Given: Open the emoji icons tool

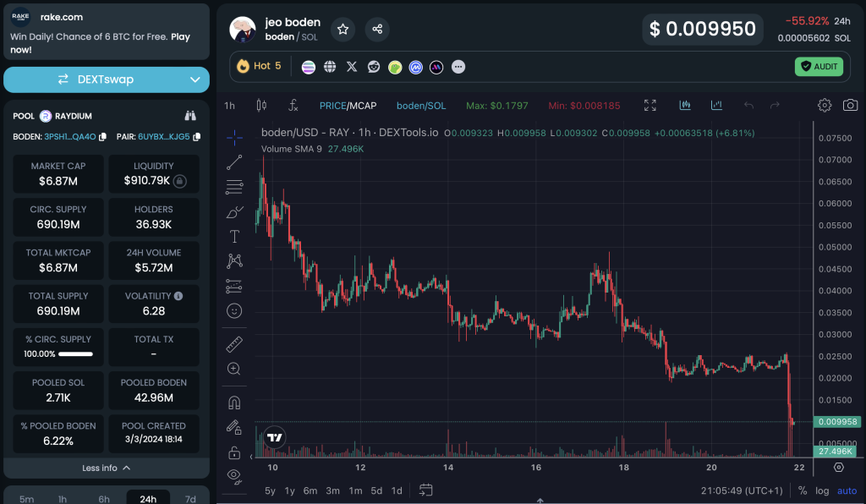Looking at the screenshot, I should point(234,311).
